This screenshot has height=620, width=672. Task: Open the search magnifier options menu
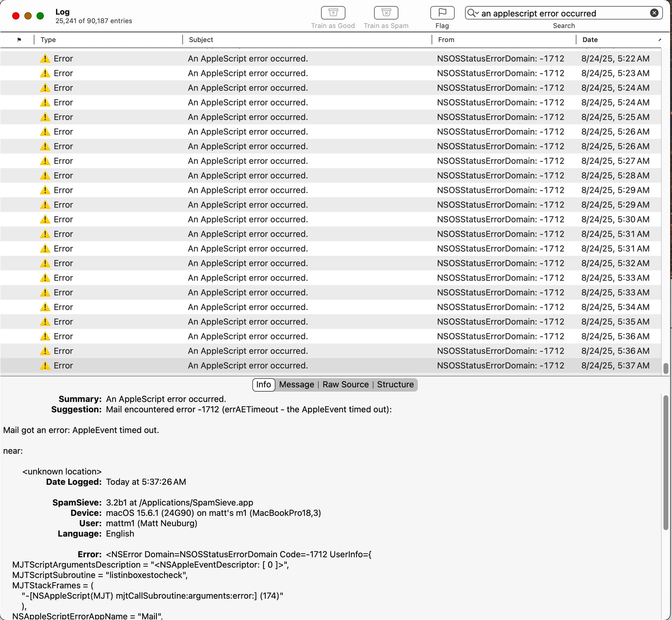473,13
